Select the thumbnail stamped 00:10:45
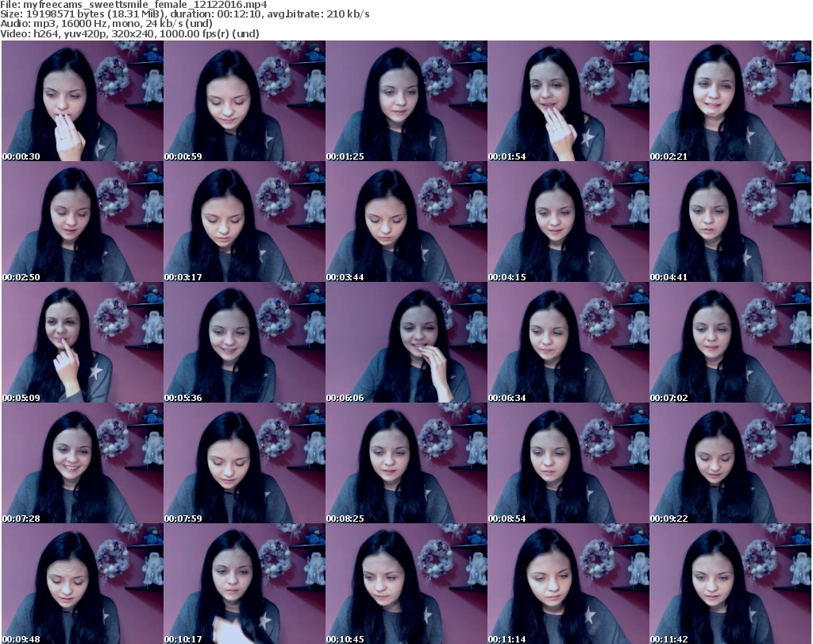 (406, 584)
